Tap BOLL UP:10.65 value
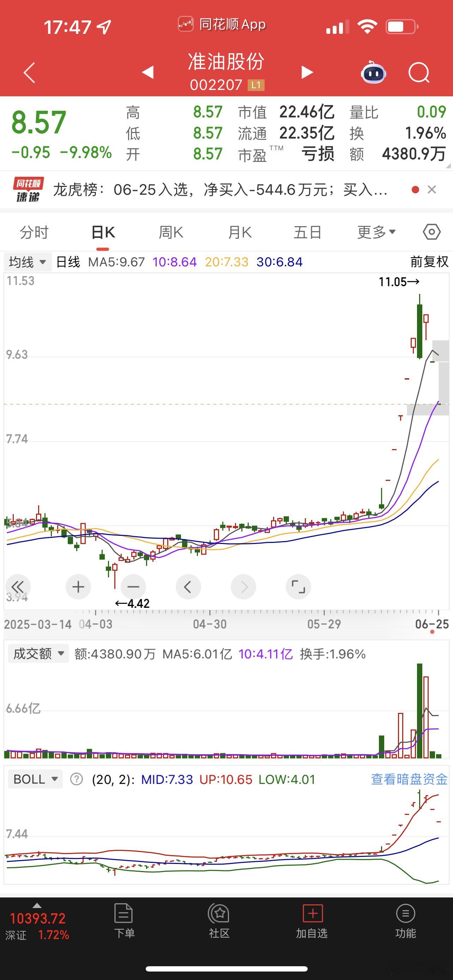The height and width of the screenshot is (980, 453). coord(225,779)
